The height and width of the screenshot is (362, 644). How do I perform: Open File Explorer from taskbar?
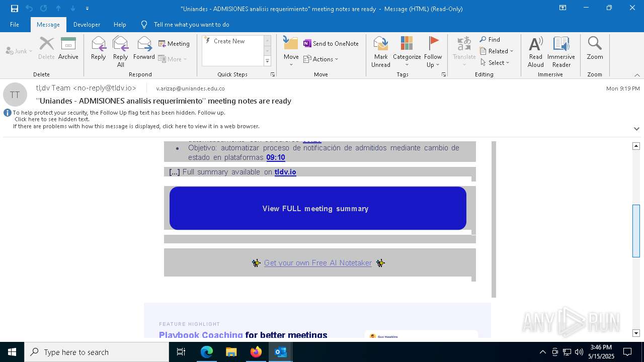(x=231, y=352)
